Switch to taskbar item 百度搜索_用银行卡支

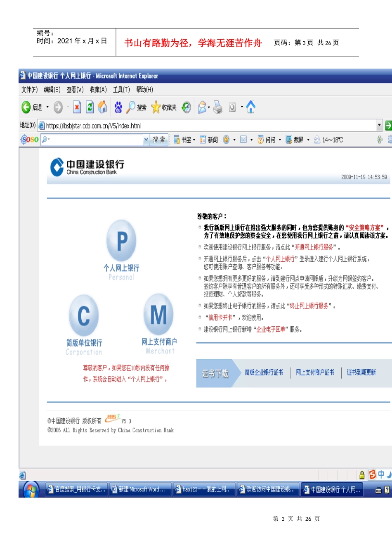click(x=76, y=490)
